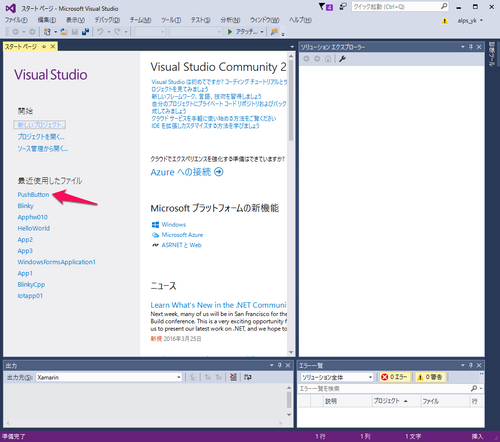
Task: Open output panel window position dropdown
Action: 272,366
